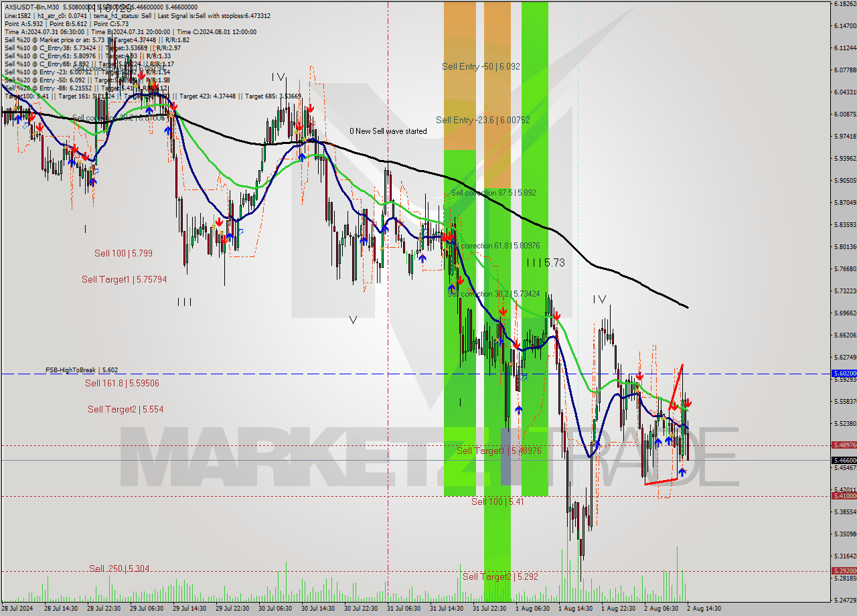Click the '1 Aug 06:30' time axis label
Screen dimensions: 857x616
click(x=532, y=609)
